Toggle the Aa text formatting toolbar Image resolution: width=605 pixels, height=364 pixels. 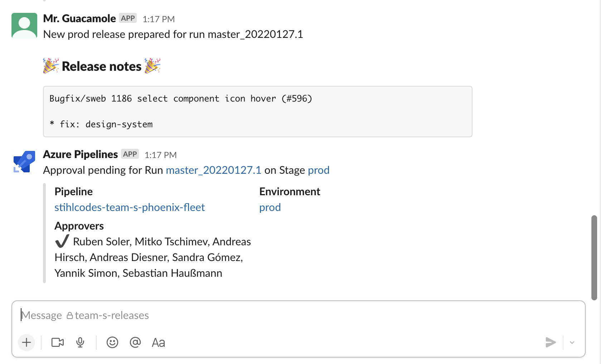[158, 343]
